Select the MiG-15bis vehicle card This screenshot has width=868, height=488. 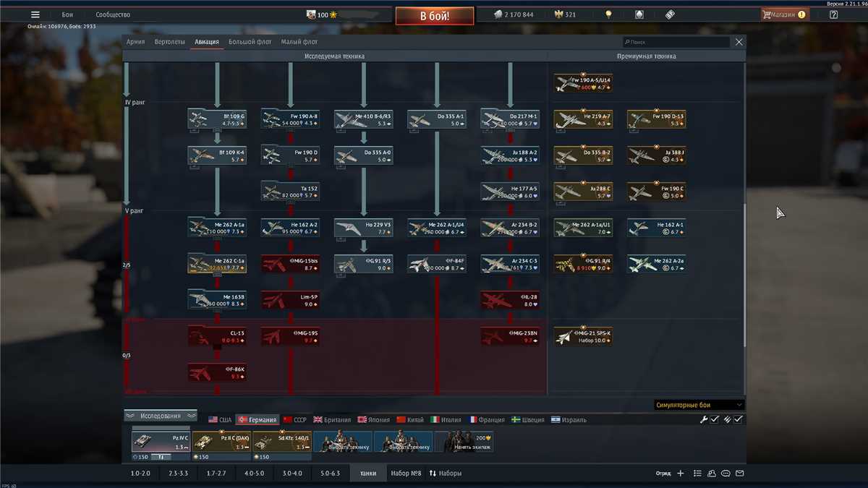pos(290,264)
